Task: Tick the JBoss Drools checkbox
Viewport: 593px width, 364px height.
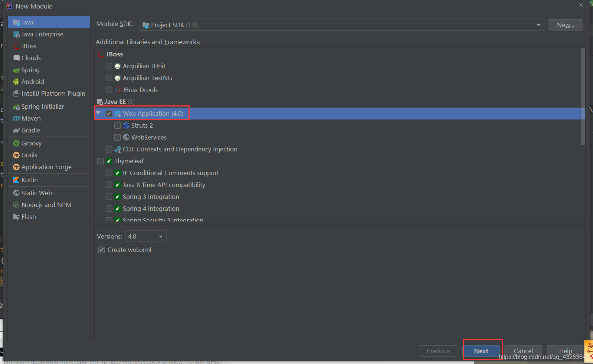Action: point(109,90)
